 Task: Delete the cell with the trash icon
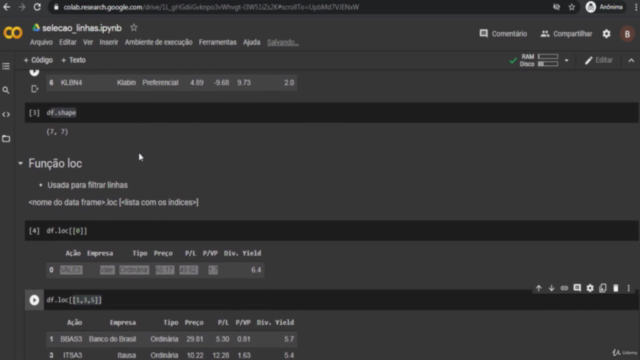pyautogui.click(x=616, y=288)
